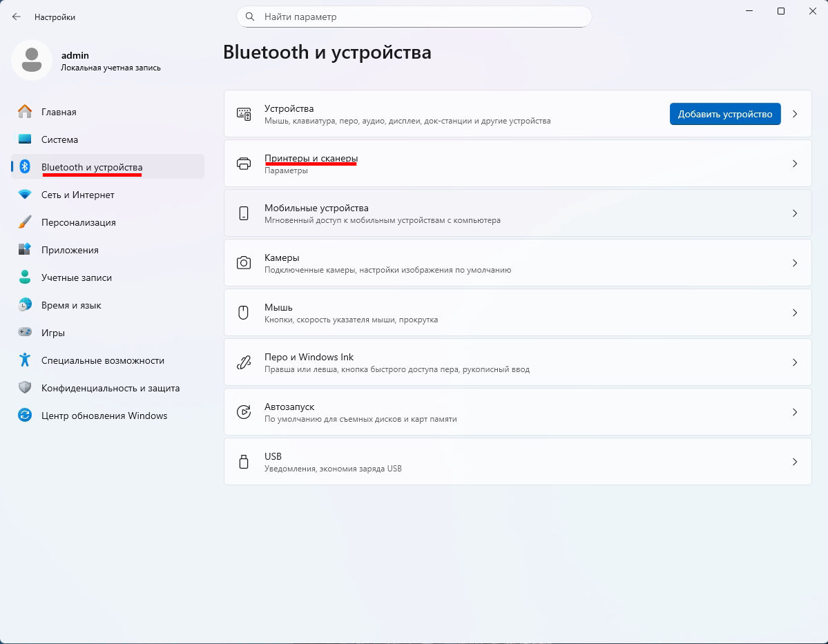This screenshot has width=828, height=644.
Task: Click the USB drive icon
Action: [244, 461]
